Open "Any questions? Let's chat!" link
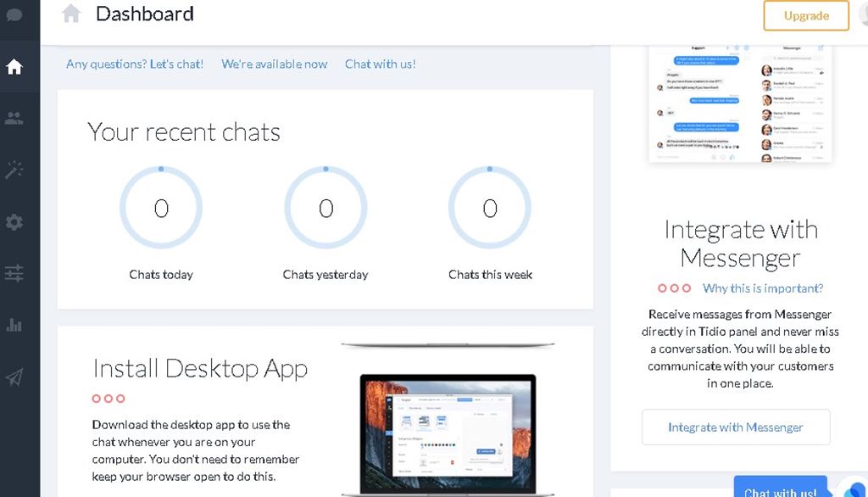 (135, 64)
